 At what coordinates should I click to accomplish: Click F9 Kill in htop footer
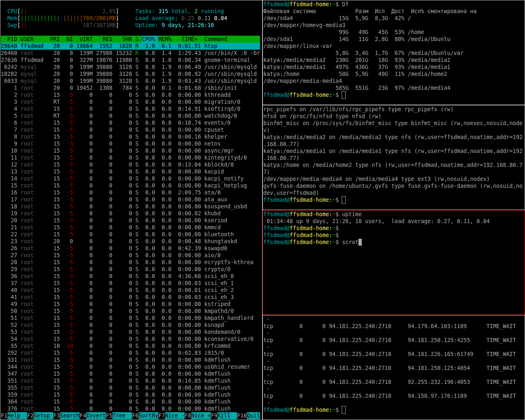point(224,415)
